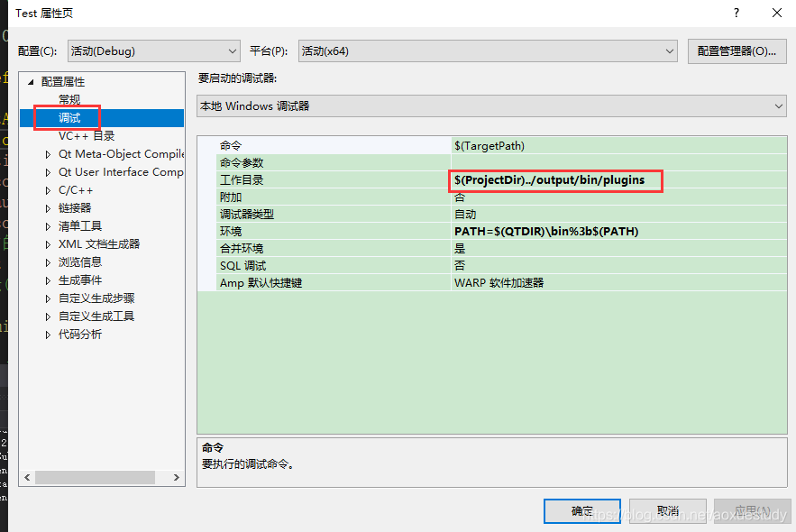Expand the 自定义生成步骤 node
Viewport: 796px width, 532px height.
pyautogui.click(x=48, y=298)
